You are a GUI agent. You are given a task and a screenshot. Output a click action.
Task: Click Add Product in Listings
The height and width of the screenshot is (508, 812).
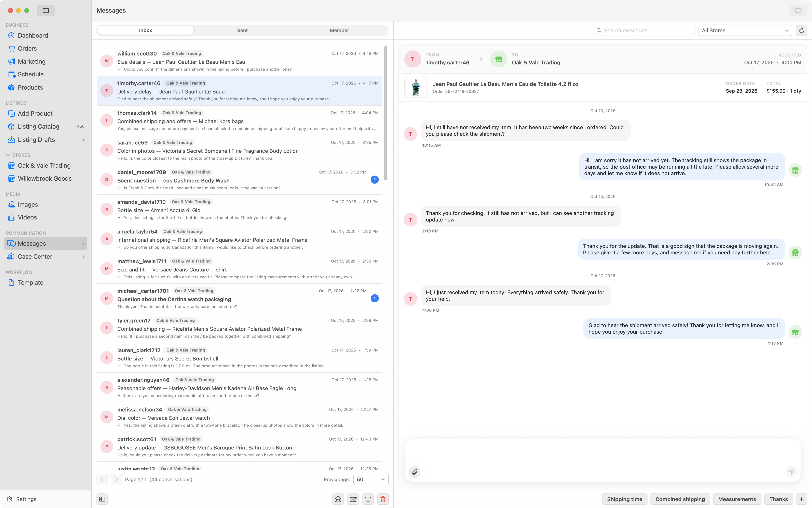(46, 114)
